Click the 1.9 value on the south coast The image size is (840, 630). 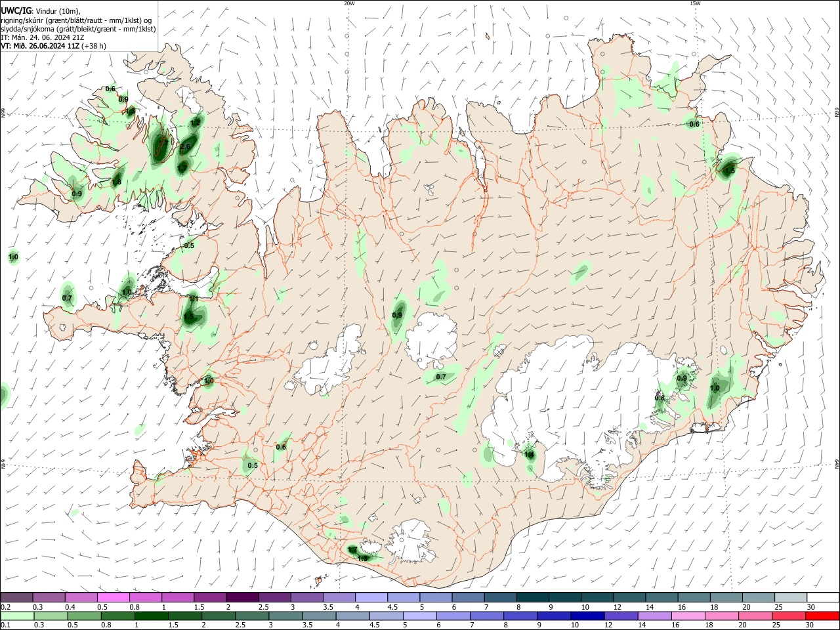coord(363,558)
